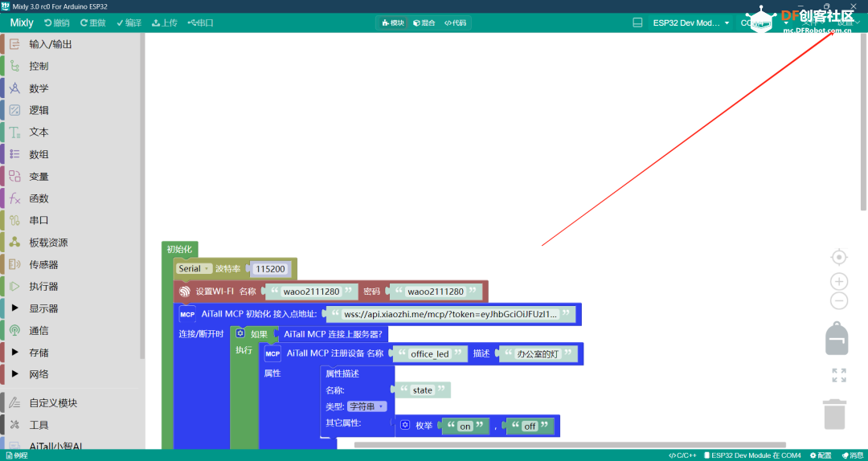The width and height of the screenshot is (868, 461).
Task: Click the wss://api.xiaozhi.me endpoint field
Action: (451, 314)
